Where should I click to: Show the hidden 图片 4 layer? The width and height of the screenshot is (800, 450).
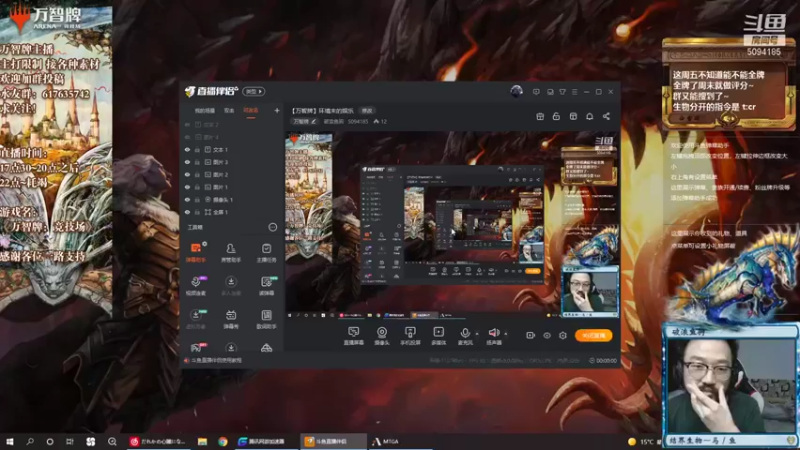point(187,137)
